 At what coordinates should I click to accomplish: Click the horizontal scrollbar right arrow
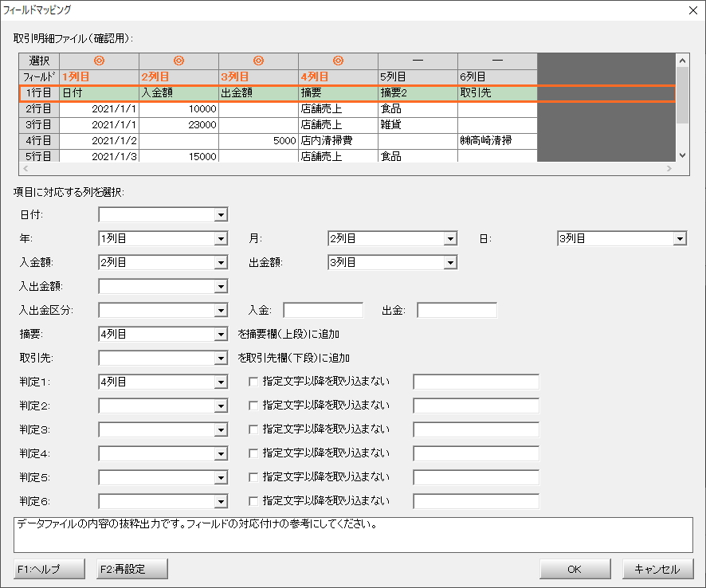pos(669,168)
